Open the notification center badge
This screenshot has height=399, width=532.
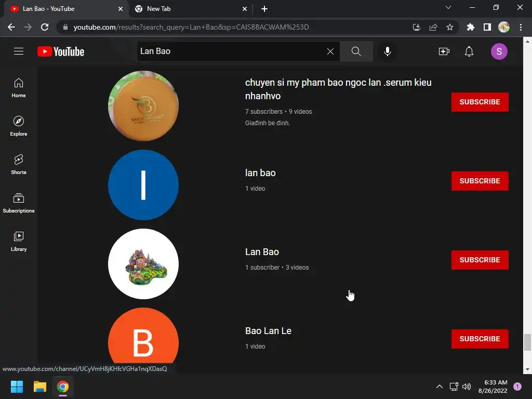[517, 387]
